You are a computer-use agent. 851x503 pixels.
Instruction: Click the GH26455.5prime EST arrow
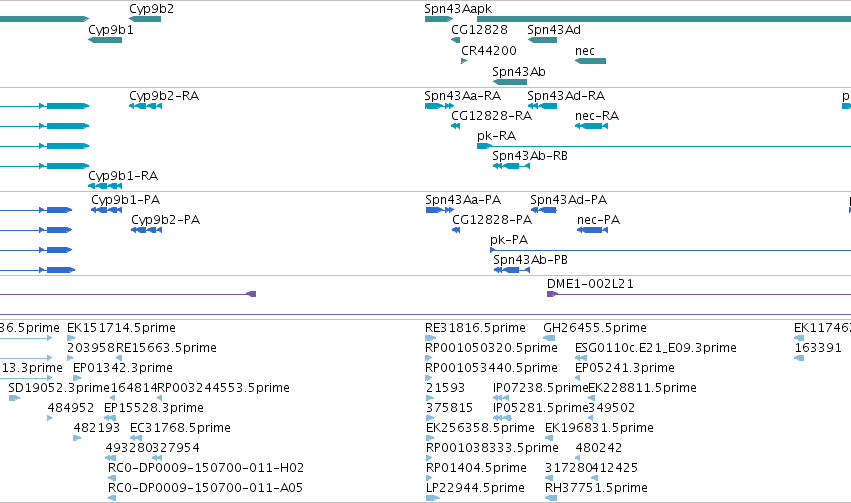click(549, 338)
